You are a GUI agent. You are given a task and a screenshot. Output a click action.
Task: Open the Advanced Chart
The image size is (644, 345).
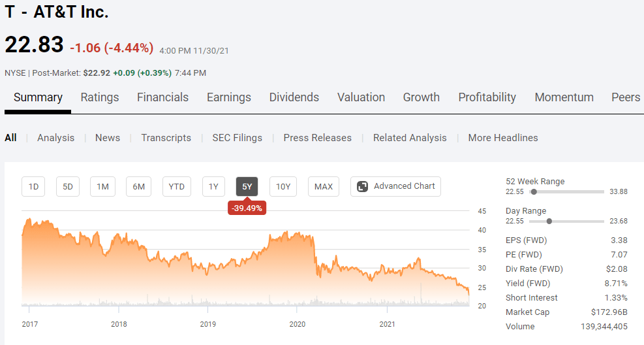pyautogui.click(x=395, y=187)
